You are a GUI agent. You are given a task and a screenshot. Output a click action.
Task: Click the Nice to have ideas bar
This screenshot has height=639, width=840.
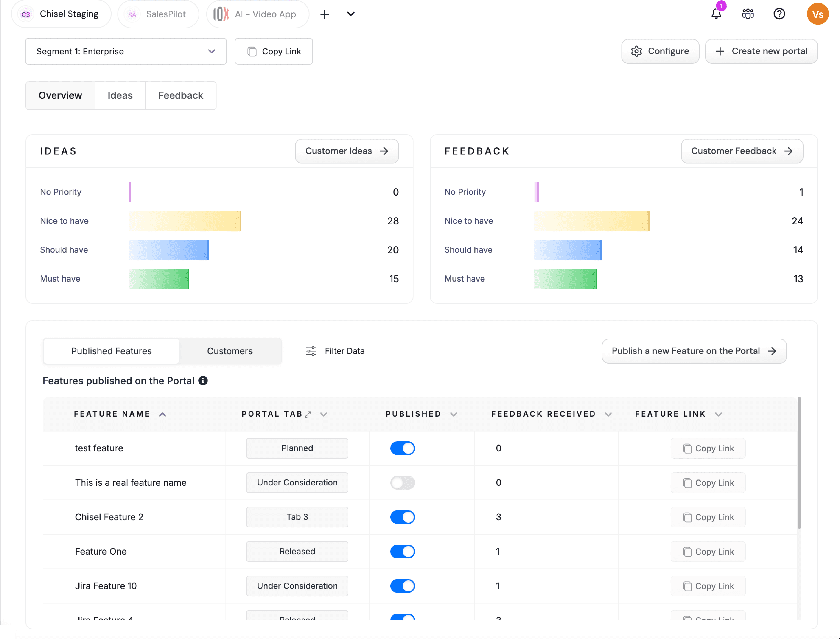point(185,221)
